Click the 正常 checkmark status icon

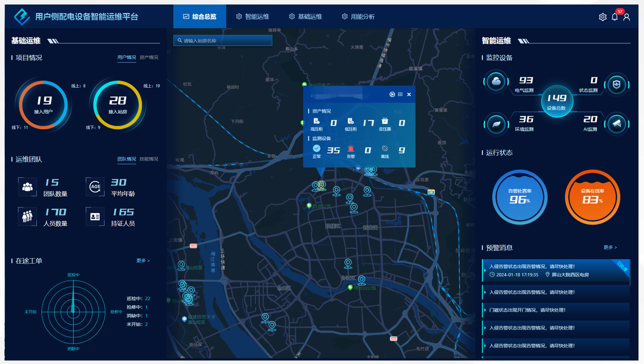(317, 148)
